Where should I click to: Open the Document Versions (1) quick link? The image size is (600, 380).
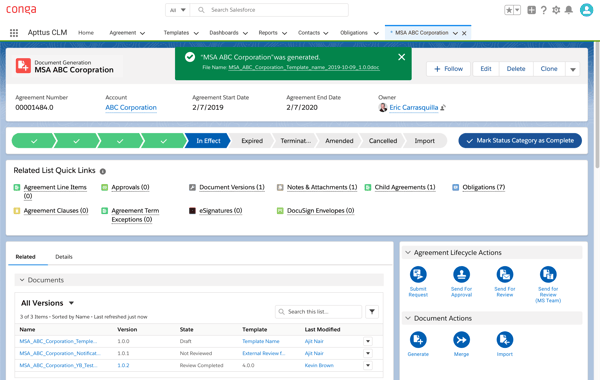[232, 187]
